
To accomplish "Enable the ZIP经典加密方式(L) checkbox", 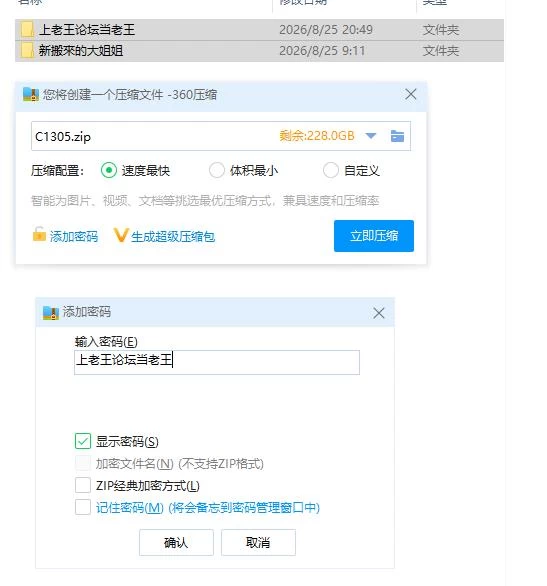I will [x=83, y=485].
